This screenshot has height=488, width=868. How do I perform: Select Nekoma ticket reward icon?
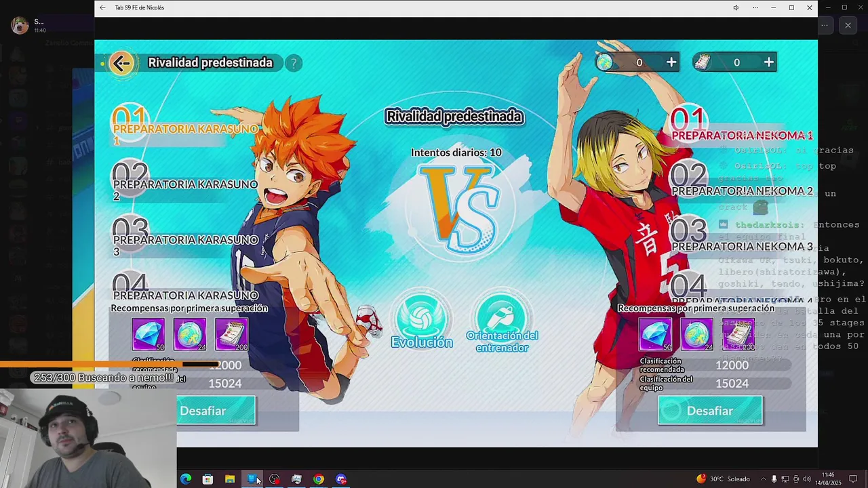738,335
